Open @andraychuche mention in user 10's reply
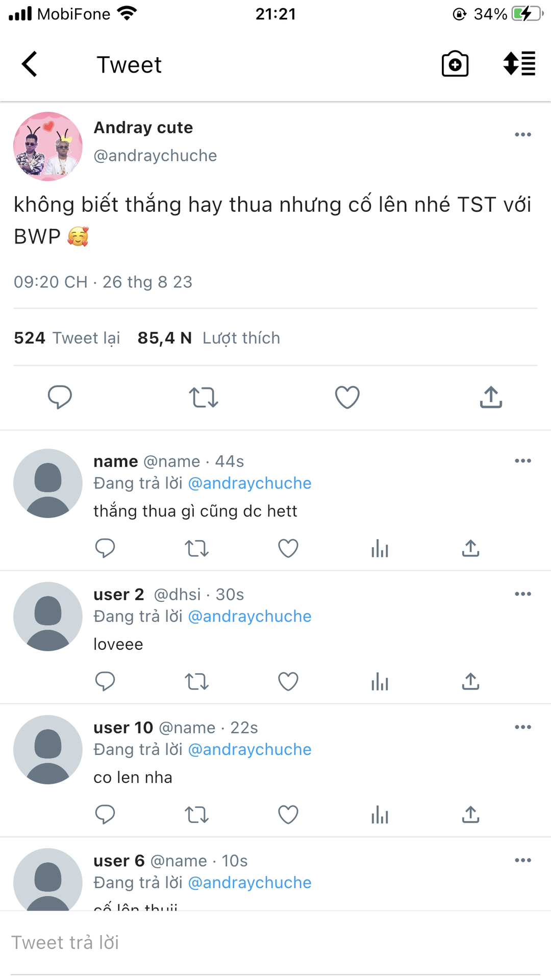Viewport: 551px width, 980px height. pyautogui.click(x=249, y=749)
